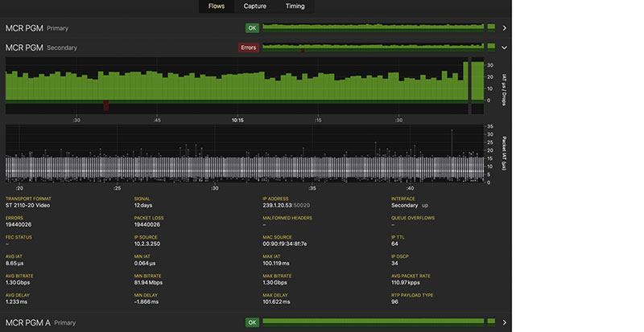Click the 10:15 label on the chart timeline
Image resolution: width=644 pixels, height=332 pixels.
237,121
